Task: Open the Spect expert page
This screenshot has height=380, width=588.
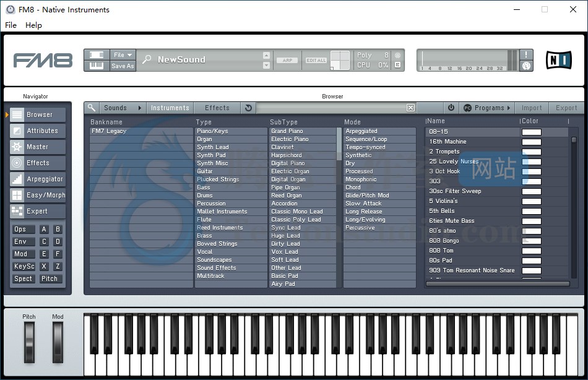Action: 23,279
